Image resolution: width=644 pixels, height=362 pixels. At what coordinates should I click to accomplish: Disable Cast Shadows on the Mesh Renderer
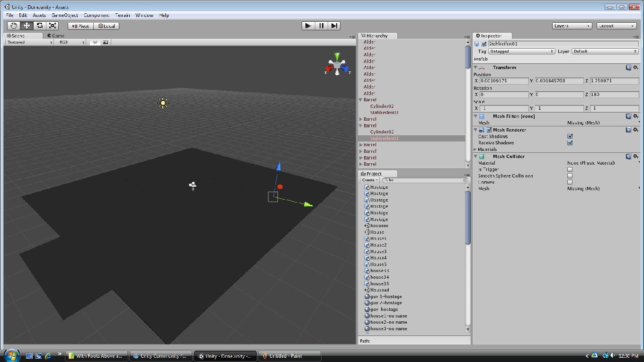[x=570, y=136]
